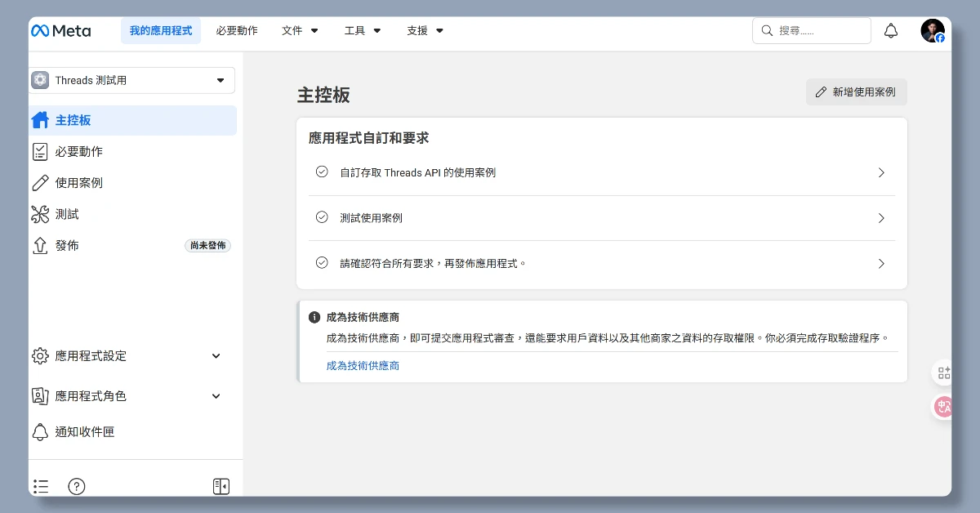
Task: Click the Threads 測試用 app gear icon
Action: pos(40,80)
